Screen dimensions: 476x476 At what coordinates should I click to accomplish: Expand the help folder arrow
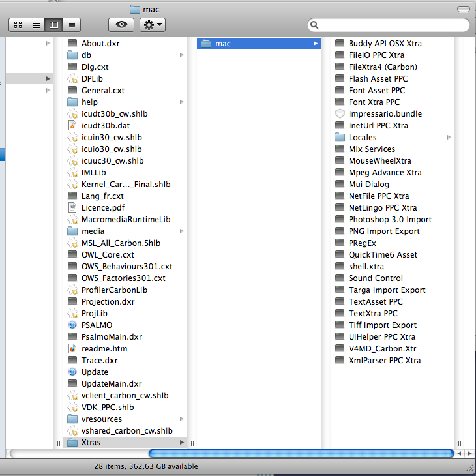tap(182, 102)
